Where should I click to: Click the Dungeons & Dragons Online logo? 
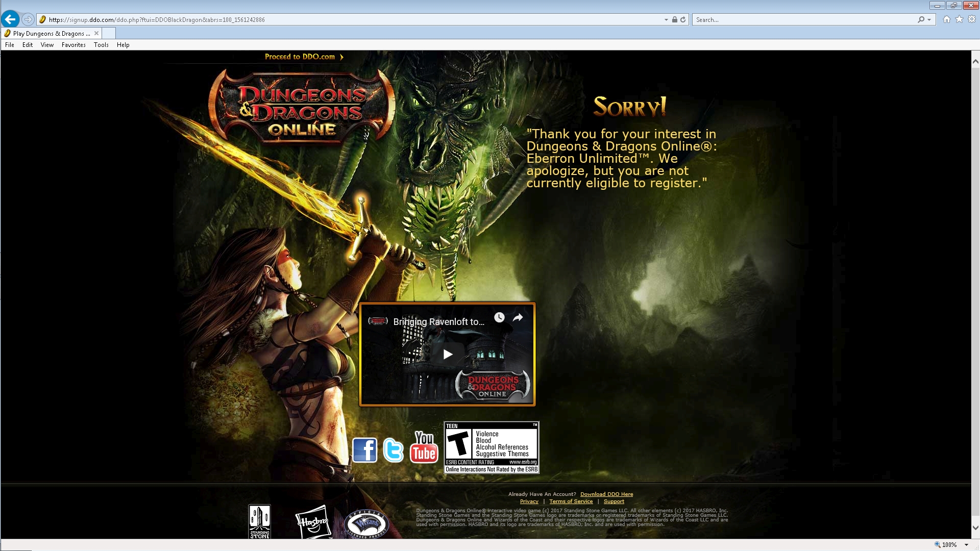[x=302, y=107]
